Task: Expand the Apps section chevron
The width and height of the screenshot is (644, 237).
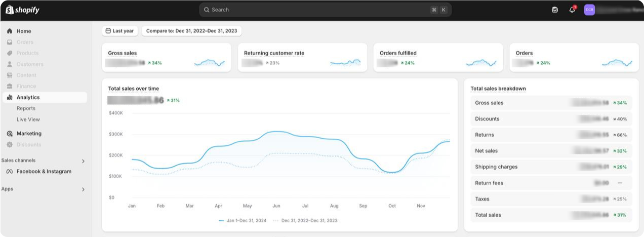Action: tap(84, 189)
